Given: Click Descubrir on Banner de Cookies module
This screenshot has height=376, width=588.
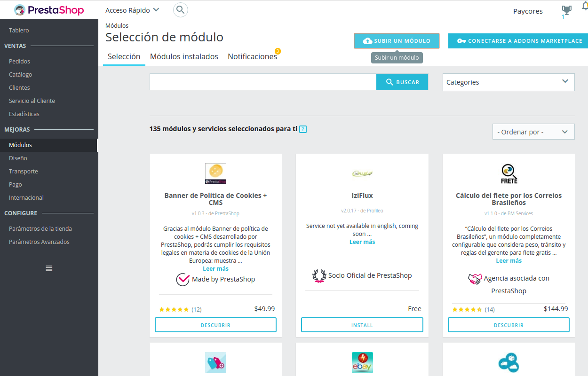Looking at the screenshot, I should click(215, 325).
